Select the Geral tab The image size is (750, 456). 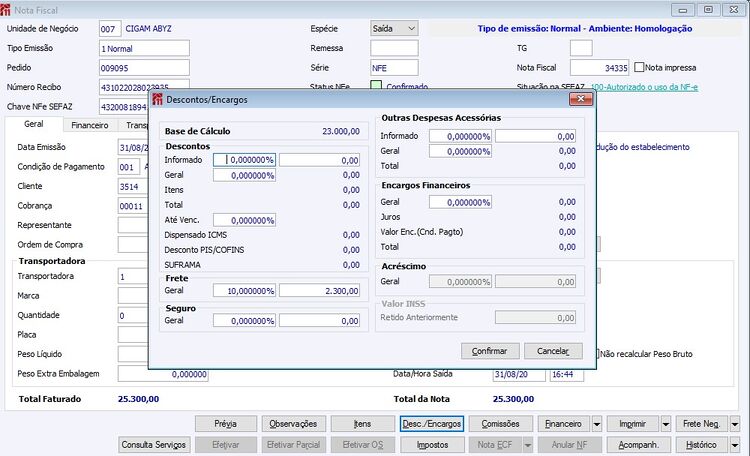[x=33, y=124]
